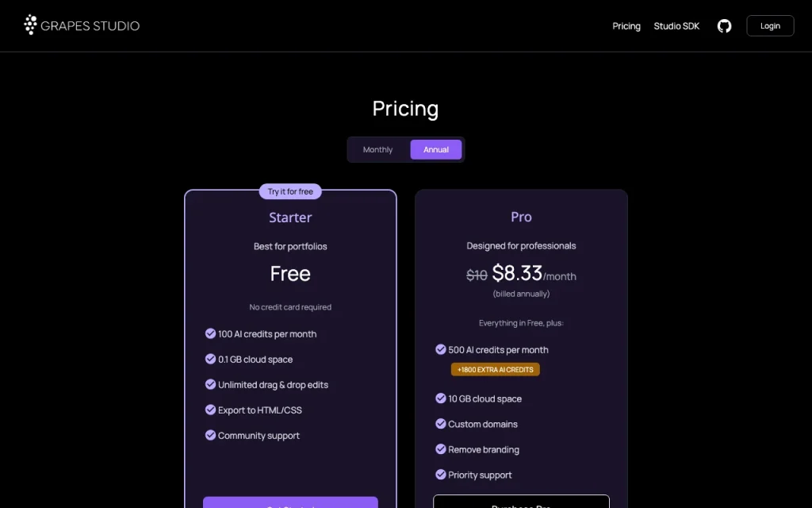Viewport: 812px width, 508px height.
Task: Click checkmark beside Custom domains
Action: click(x=441, y=424)
